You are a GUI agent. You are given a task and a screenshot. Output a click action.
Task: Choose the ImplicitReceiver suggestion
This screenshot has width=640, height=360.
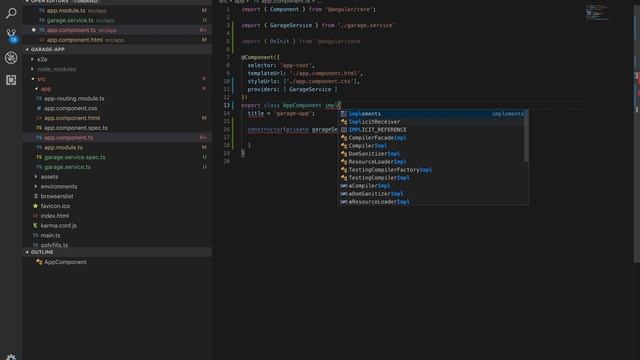[432, 122]
